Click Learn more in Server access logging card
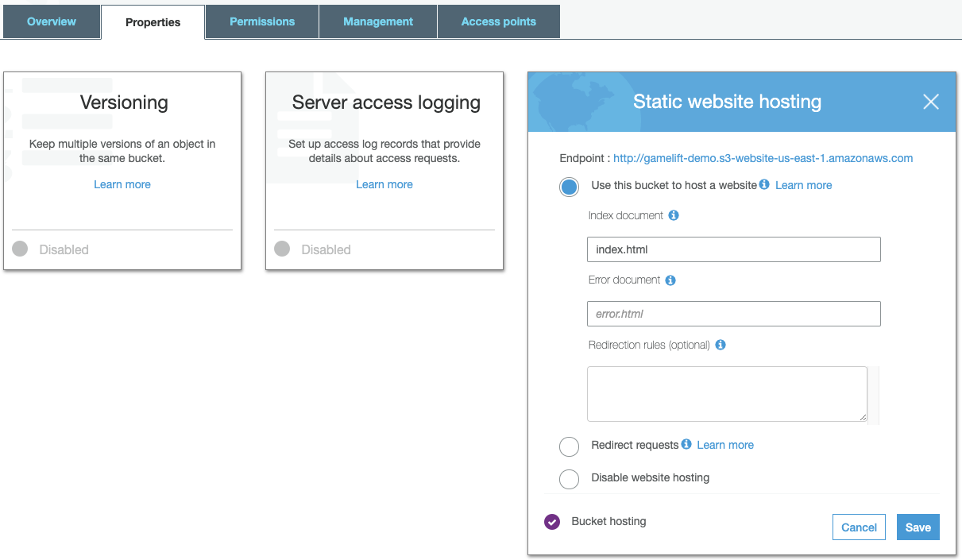The width and height of the screenshot is (962, 560). [x=384, y=184]
